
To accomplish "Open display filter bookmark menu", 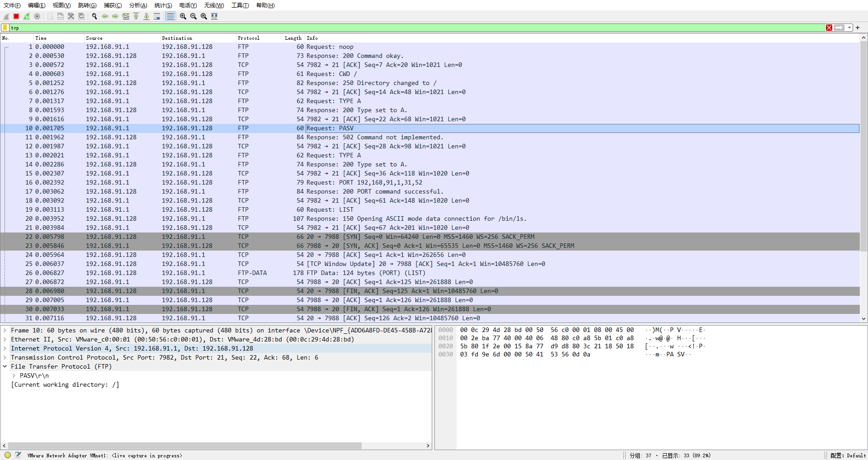I will (5, 28).
